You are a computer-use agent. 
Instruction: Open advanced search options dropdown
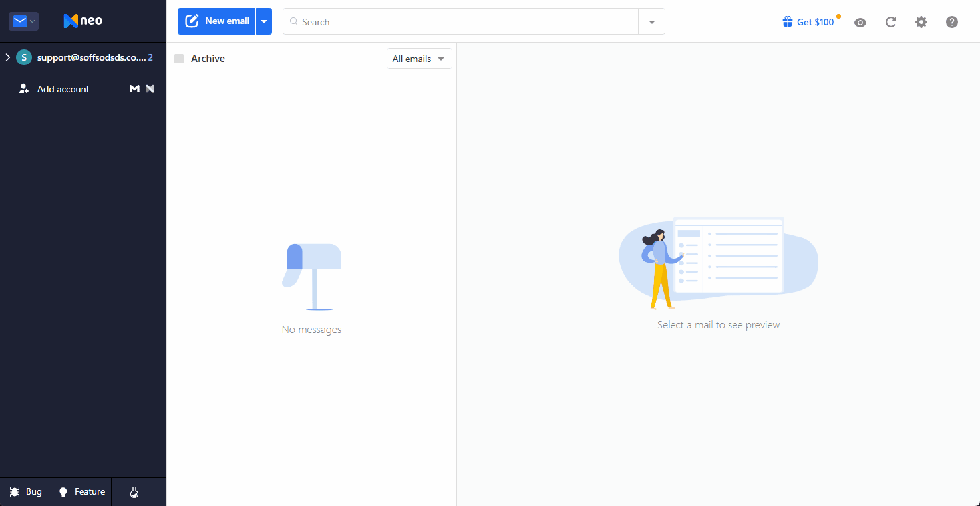click(x=652, y=21)
